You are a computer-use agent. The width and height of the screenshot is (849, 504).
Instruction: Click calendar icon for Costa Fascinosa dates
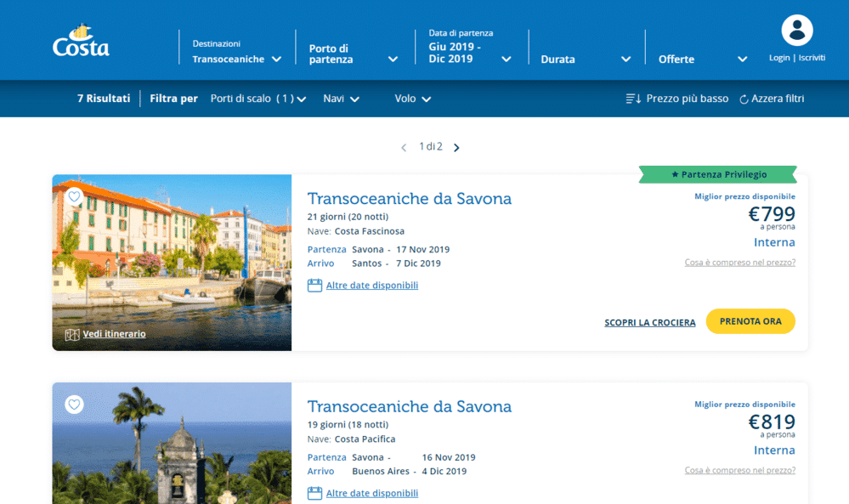click(314, 286)
